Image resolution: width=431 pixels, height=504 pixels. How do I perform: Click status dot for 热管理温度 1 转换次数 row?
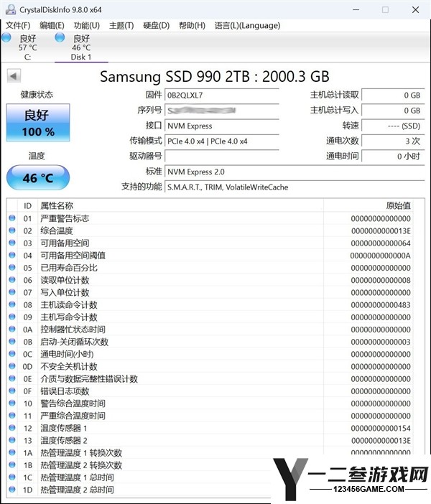[12, 452]
